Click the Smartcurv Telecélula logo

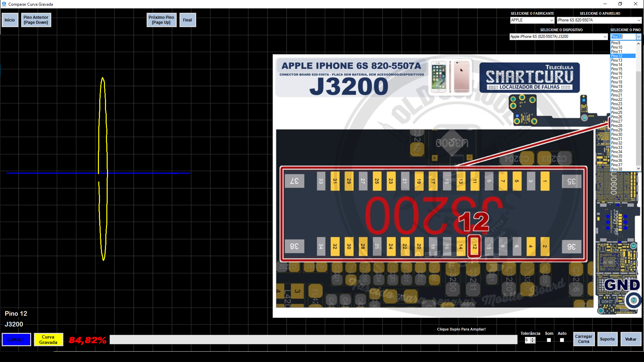(x=529, y=77)
